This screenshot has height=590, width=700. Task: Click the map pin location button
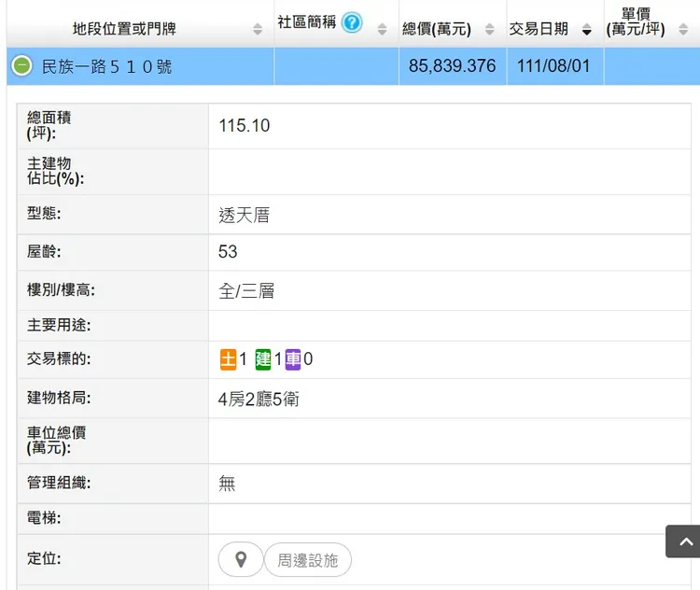click(x=241, y=559)
